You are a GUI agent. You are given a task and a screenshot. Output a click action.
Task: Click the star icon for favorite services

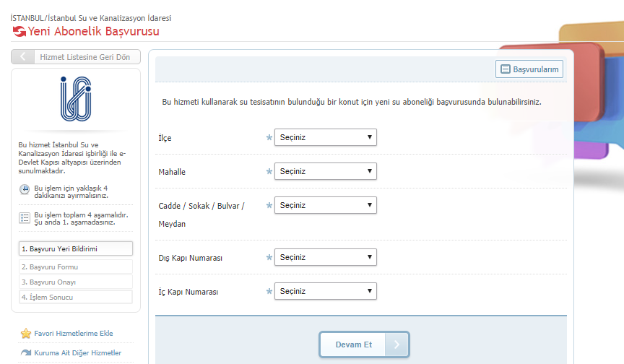pyautogui.click(x=26, y=334)
